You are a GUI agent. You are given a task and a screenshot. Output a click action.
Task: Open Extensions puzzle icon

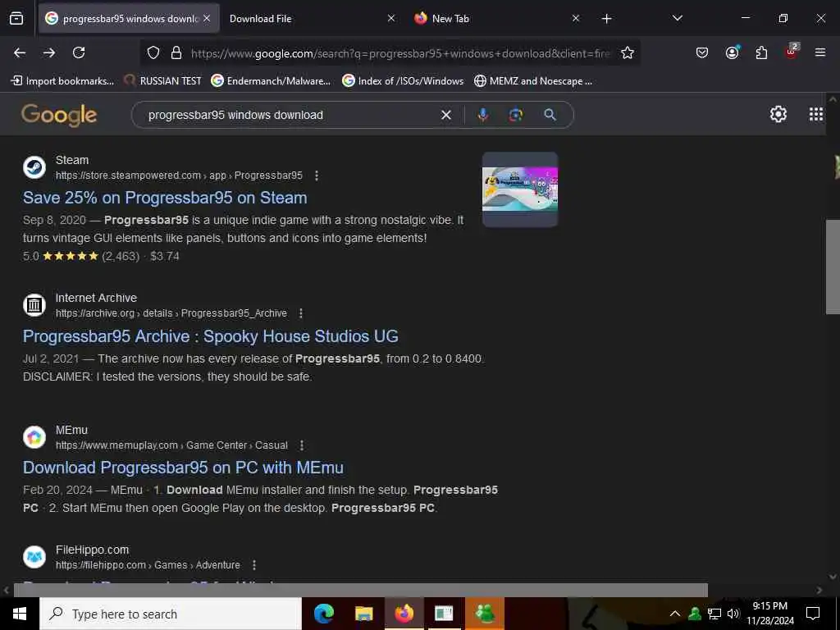coord(761,52)
